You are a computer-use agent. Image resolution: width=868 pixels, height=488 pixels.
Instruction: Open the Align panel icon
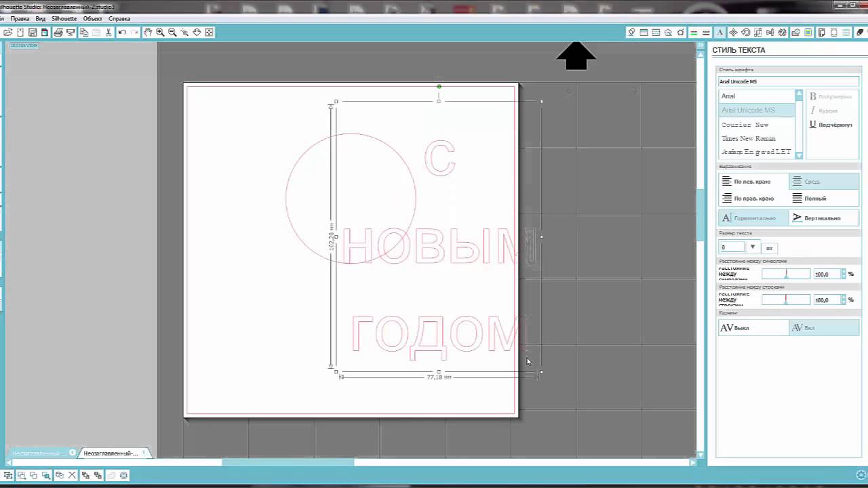tap(770, 33)
